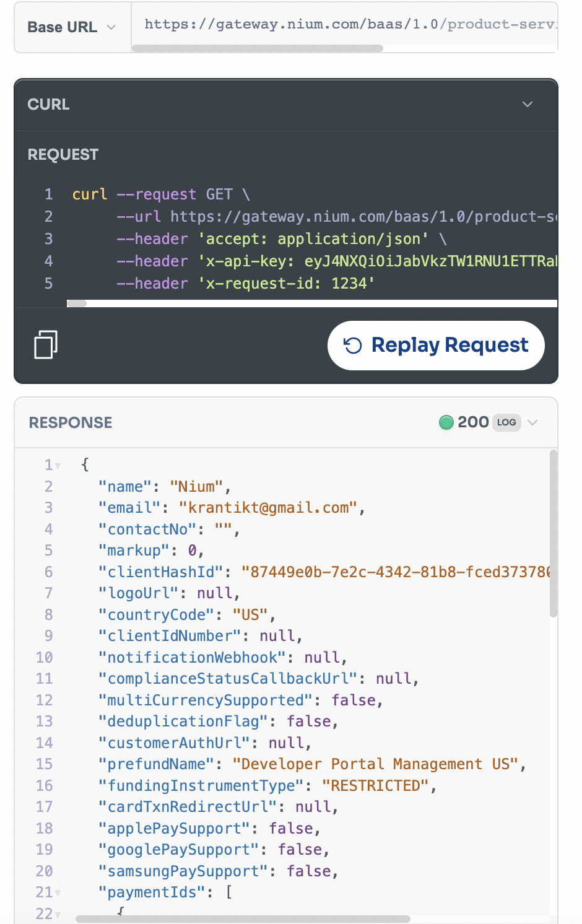582x924 pixels.
Task: Click the "markup": 0 line
Action: 151,551
